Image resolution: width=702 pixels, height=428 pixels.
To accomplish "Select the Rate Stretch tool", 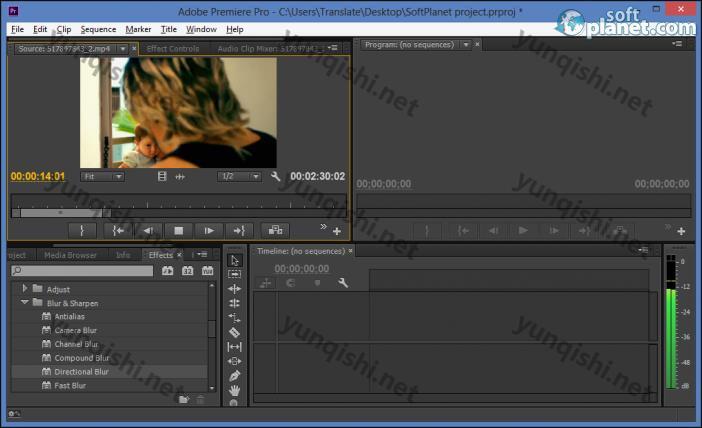I will click(x=234, y=318).
